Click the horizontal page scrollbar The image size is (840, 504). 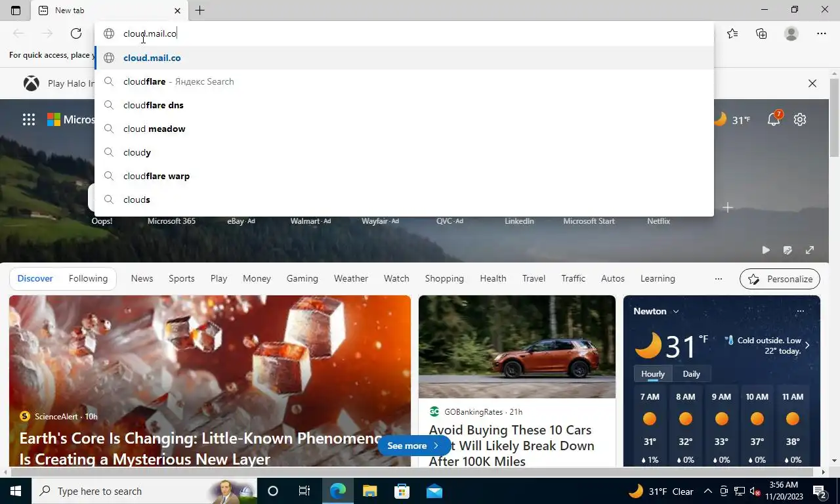[413, 472]
